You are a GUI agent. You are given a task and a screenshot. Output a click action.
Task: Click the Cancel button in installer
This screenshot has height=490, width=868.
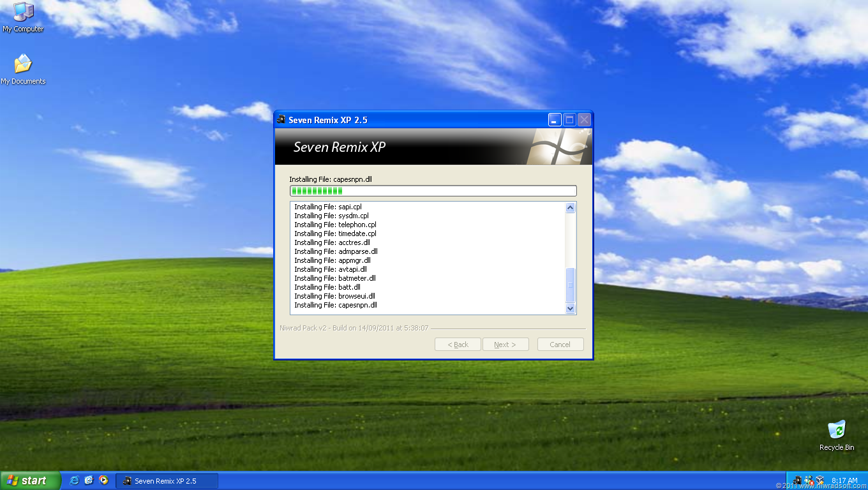(560, 345)
